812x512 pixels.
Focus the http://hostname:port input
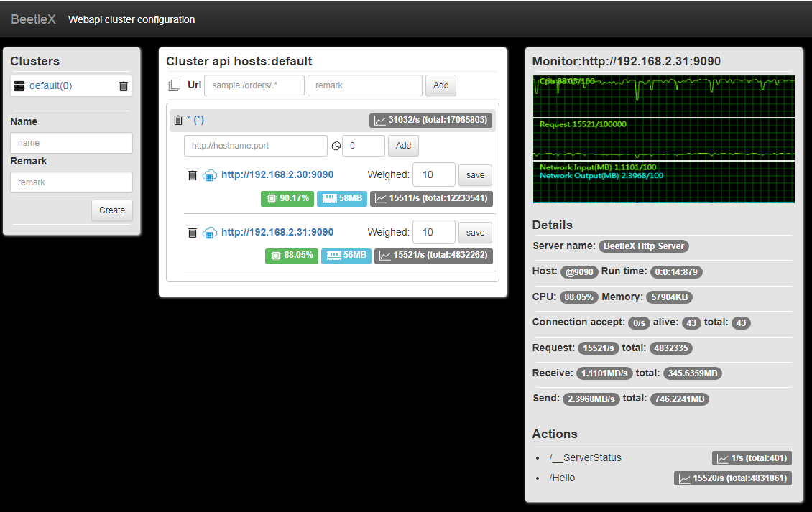(256, 146)
